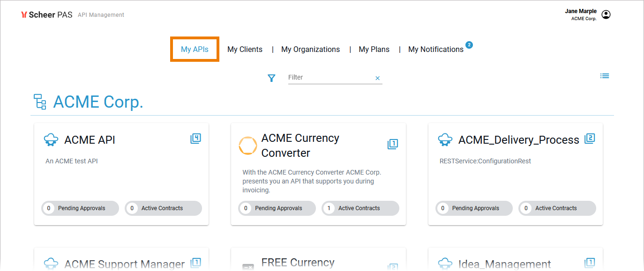Click the ACME Corp. organization icon
The height and width of the screenshot is (271, 644).
[40, 102]
